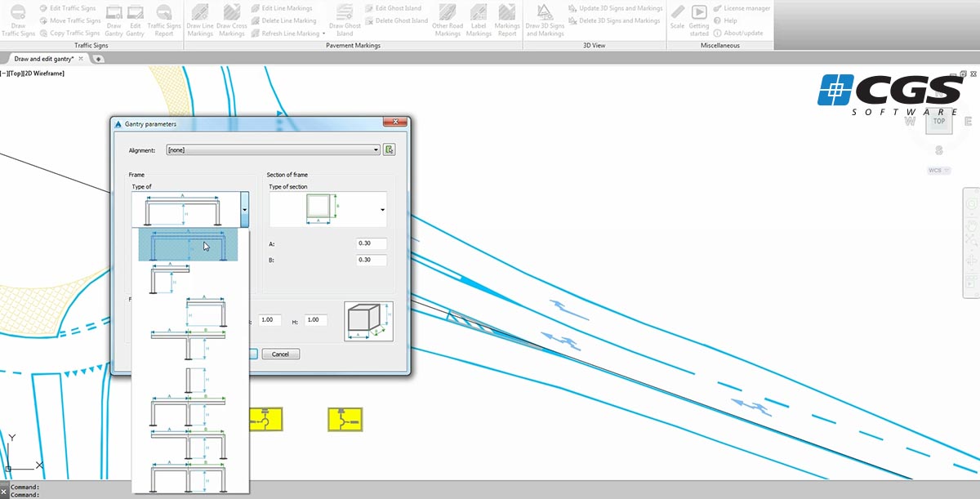Click Draw 3D Signs and Markings
980x499 pixels.
click(545, 20)
